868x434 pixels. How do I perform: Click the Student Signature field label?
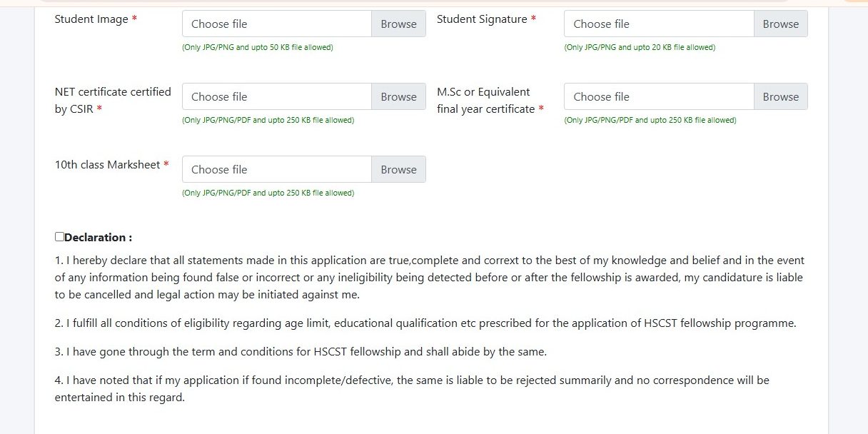click(x=482, y=19)
